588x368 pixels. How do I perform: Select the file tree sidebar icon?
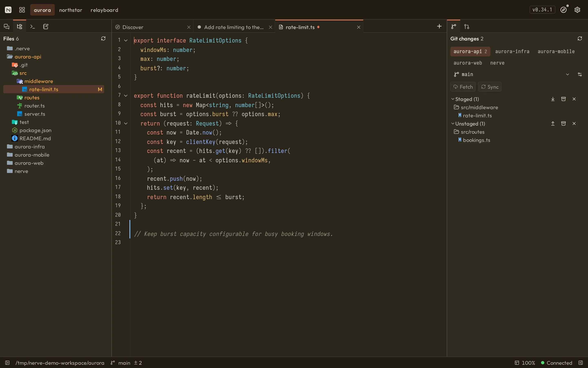pos(20,27)
